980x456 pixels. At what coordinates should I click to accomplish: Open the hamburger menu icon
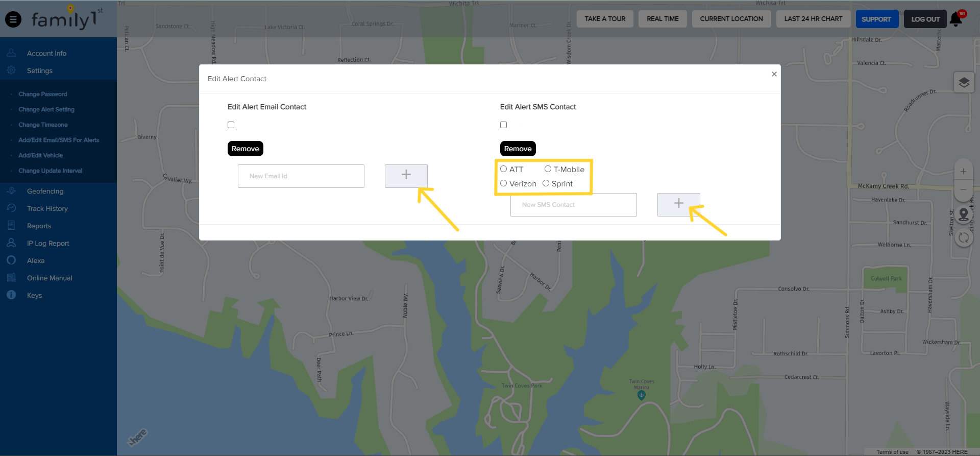tap(13, 19)
